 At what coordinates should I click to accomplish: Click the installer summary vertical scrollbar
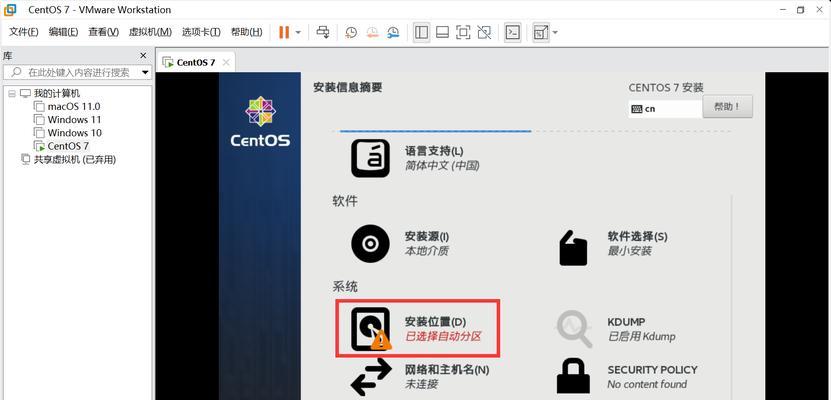point(731,297)
